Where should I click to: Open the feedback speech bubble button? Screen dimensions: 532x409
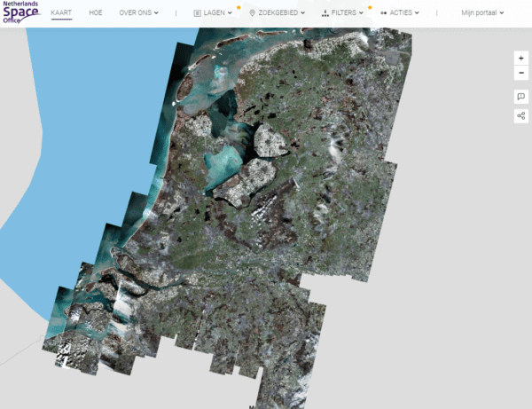click(x=520, y=97)
